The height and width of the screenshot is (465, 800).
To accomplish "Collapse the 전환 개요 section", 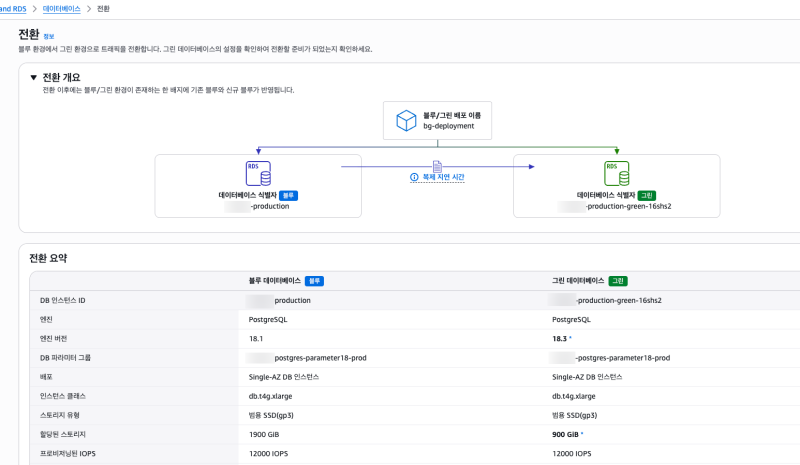I will [x=33, y=77].
